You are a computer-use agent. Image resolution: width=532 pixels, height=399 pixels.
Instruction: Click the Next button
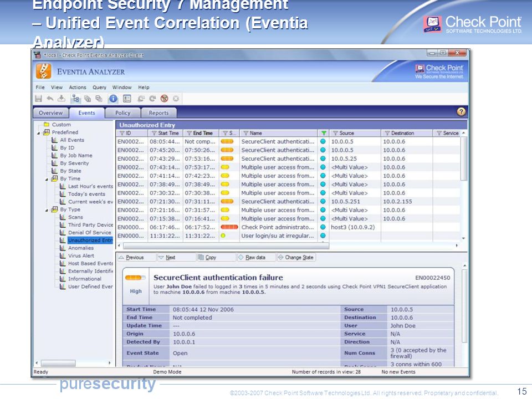tap(176, 258)
